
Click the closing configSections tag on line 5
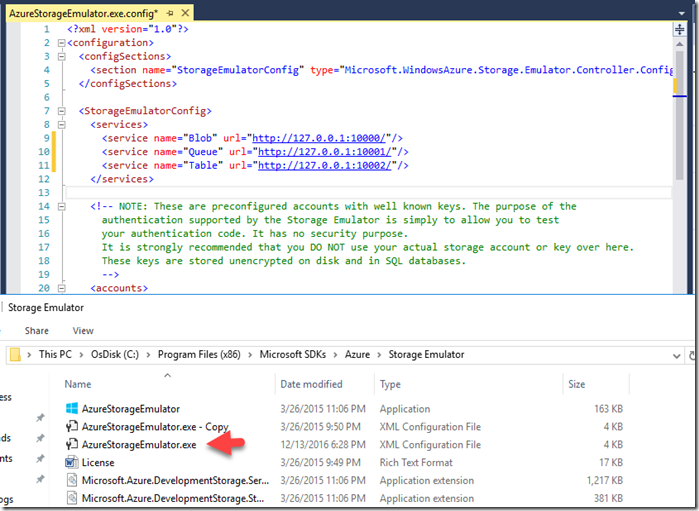(x=127, y=84)
